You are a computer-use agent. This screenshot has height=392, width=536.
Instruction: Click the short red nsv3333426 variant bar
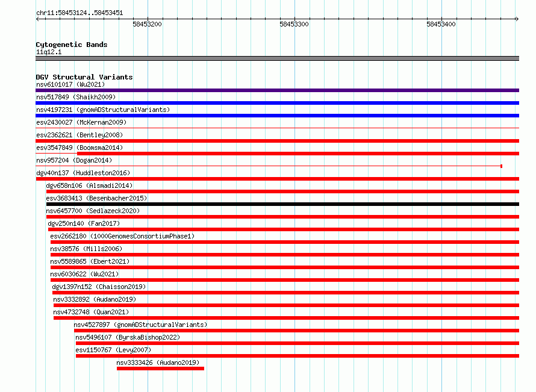[160, 369]
